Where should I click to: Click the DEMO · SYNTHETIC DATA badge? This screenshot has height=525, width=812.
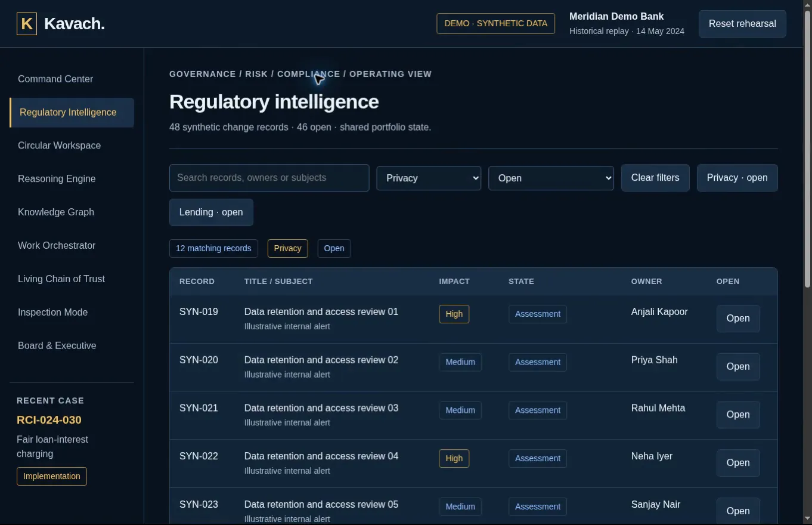tap(496, 24)
